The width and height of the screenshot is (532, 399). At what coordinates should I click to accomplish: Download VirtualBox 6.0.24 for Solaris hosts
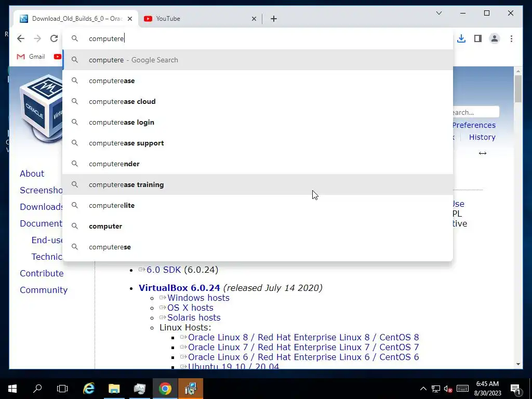tap(194, 317)
